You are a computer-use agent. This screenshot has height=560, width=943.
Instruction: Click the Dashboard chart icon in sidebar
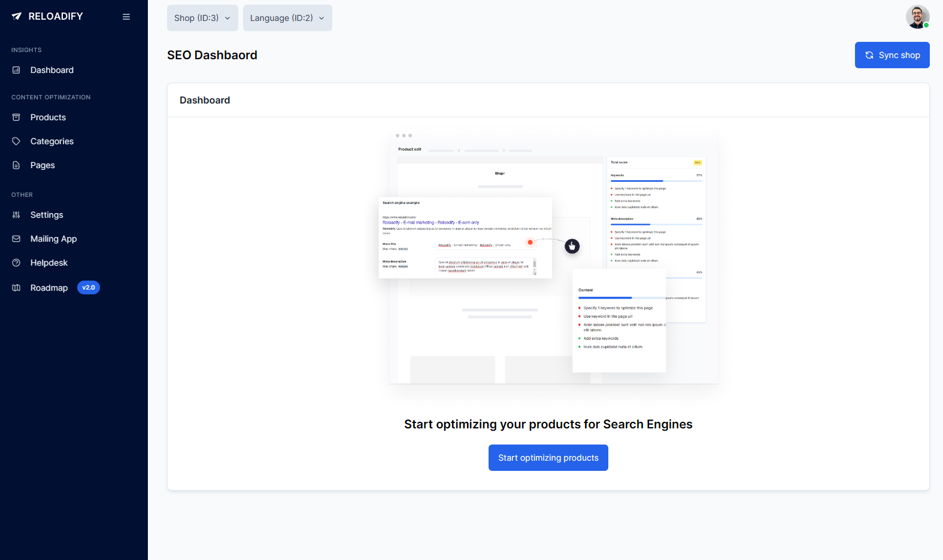tap(16, 70)
